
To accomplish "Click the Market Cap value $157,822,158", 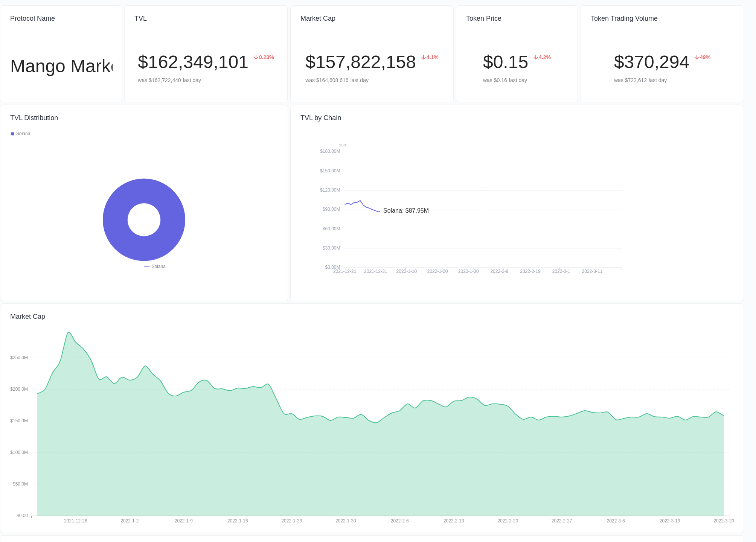I will pyautogui.click(x=361, y=62).
